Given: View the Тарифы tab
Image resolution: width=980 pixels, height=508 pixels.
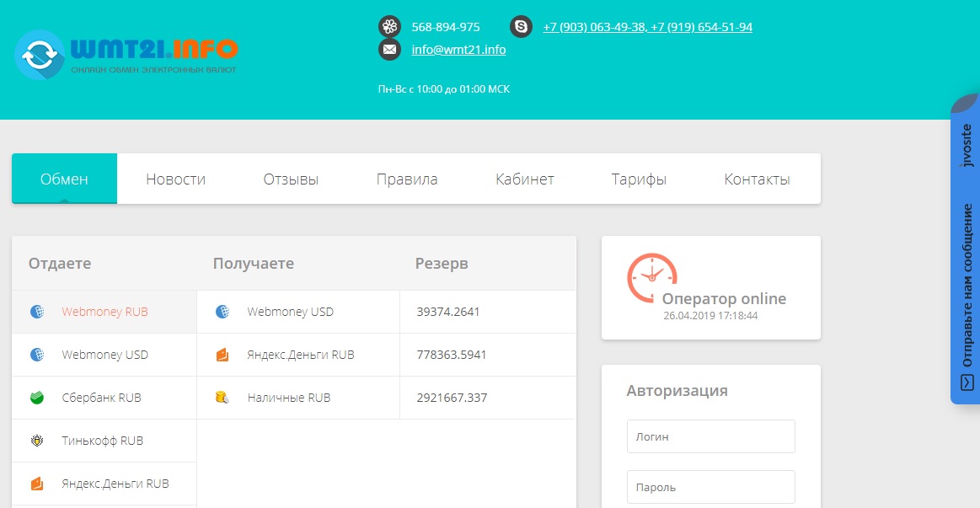Looking at the screenshot, I should [639, 179].
